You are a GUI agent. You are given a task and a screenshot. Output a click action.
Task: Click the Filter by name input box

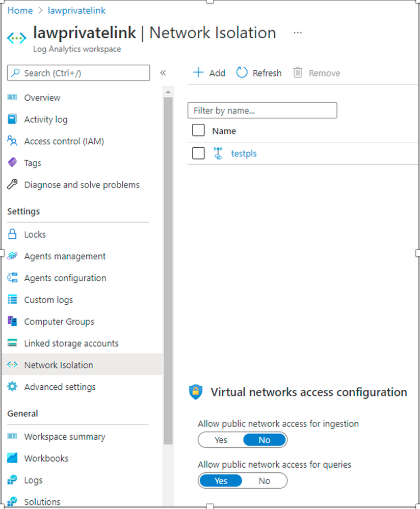tap(262, 111)
